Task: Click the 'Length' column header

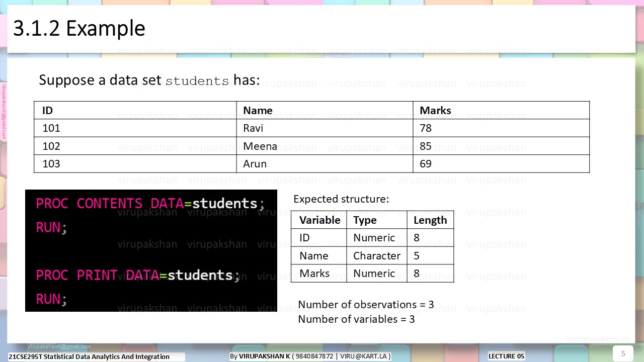Action: pyautogui.click(x=430, y=220)
